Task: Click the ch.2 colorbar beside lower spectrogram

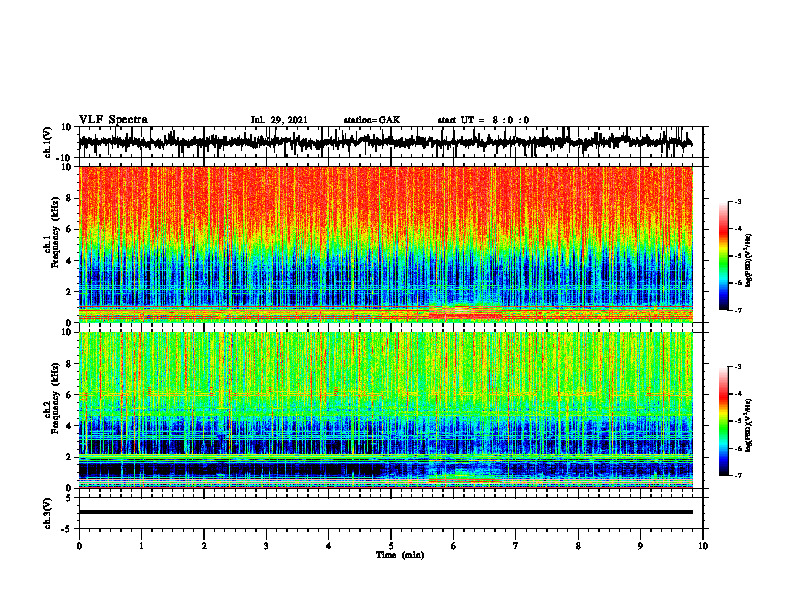Action: pyautogui.click(x=723, y=421)
